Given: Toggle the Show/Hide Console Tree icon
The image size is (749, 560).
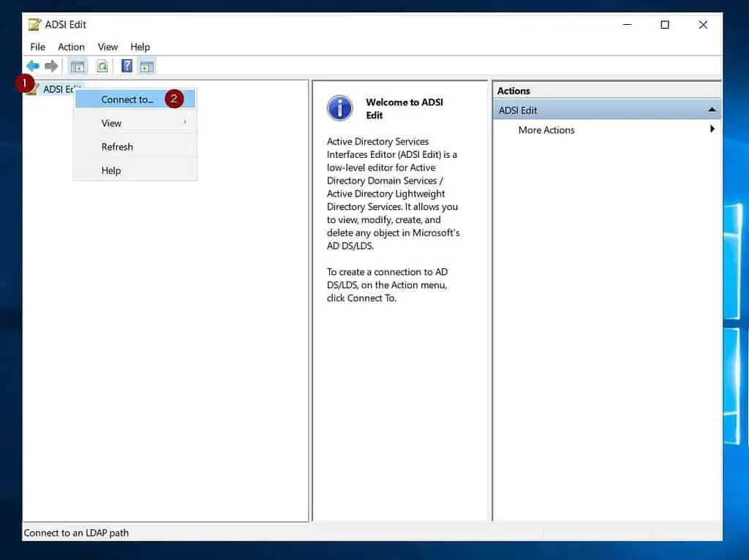Looking at the screenshot, I should tap(78, 67).
